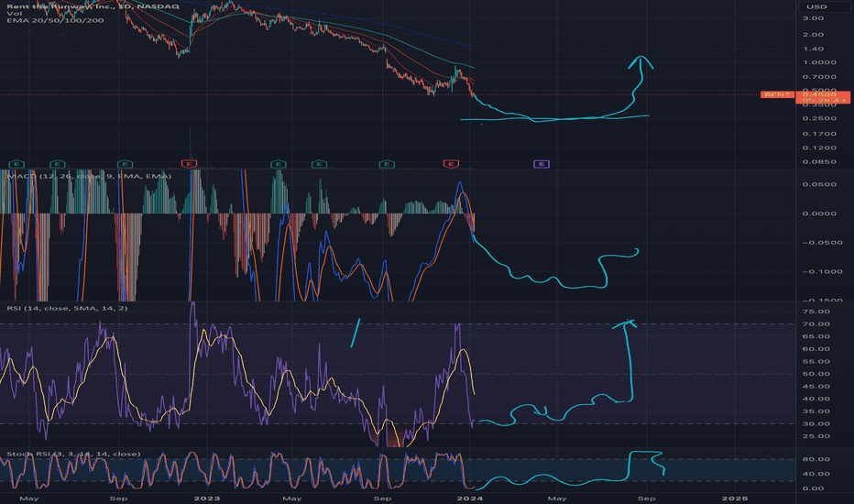Click the 0.0850 price axis label
854x504 pixels.
point(818,162)
